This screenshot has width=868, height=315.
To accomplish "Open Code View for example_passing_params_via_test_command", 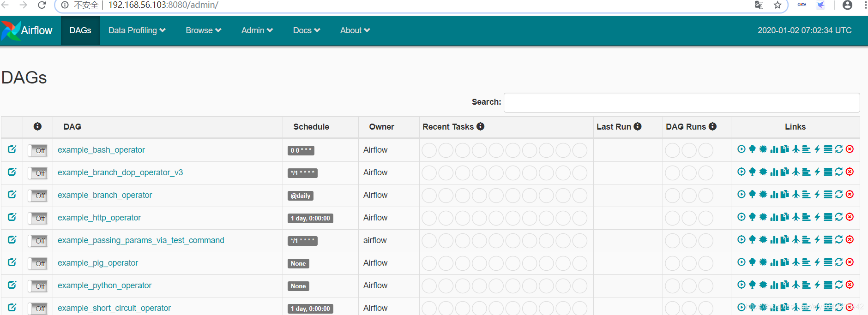I will pos(817,239).
